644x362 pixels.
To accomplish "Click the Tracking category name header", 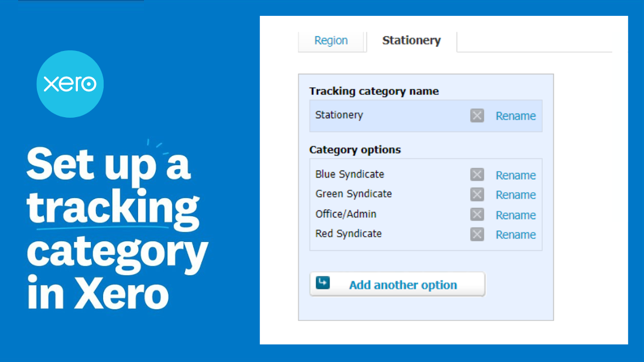I will pos(374,91).
